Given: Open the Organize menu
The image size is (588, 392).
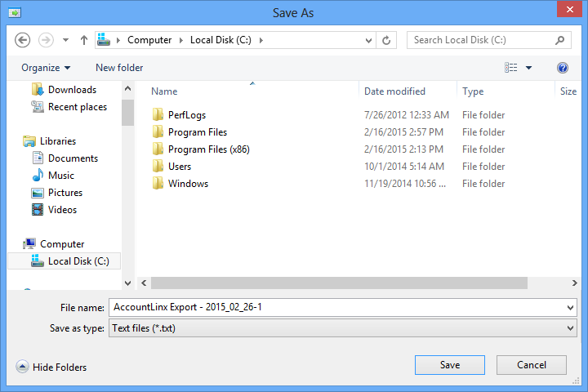Looking at the screenshot, I should coord(46,68).
